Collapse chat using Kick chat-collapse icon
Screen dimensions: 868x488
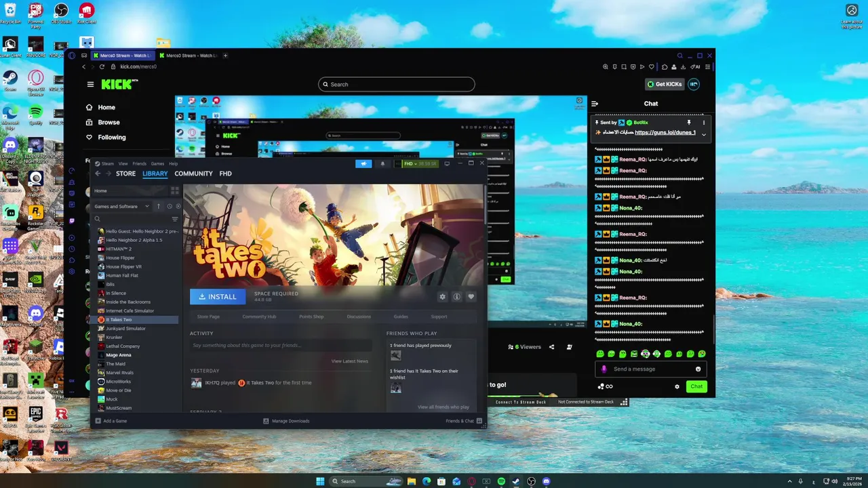[x=595, y=104]
